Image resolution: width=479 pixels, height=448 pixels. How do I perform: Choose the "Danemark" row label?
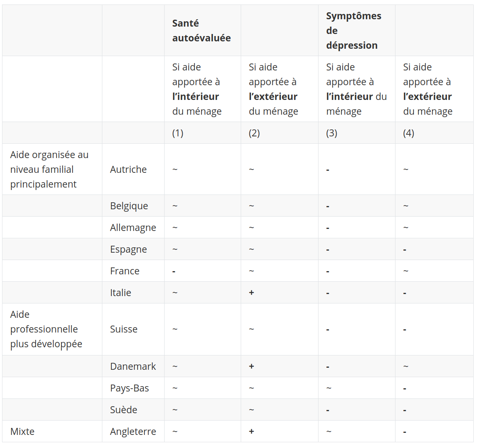[x=133, y=367]
